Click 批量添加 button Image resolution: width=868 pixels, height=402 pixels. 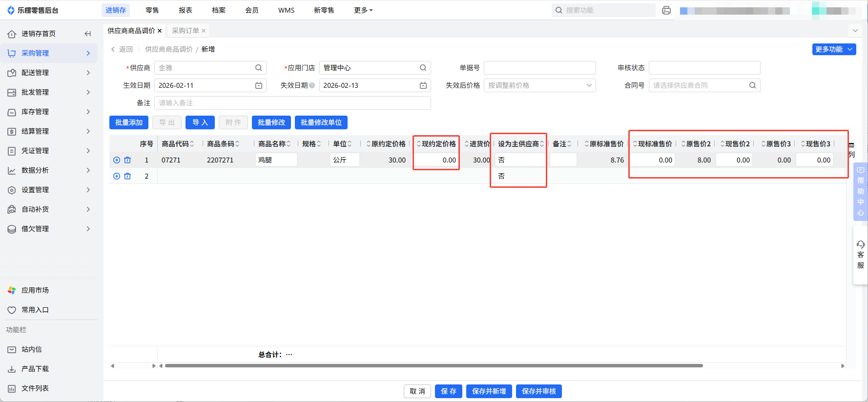click(x=129, y=122)
